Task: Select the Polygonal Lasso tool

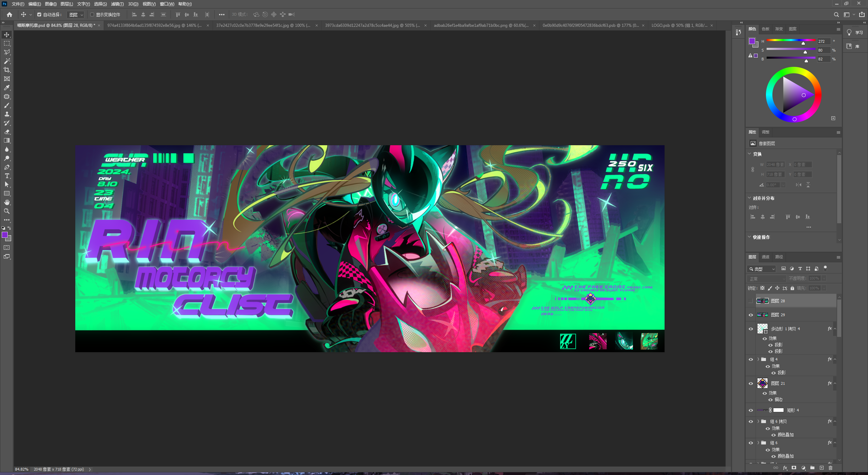Action: pos(7,52)
